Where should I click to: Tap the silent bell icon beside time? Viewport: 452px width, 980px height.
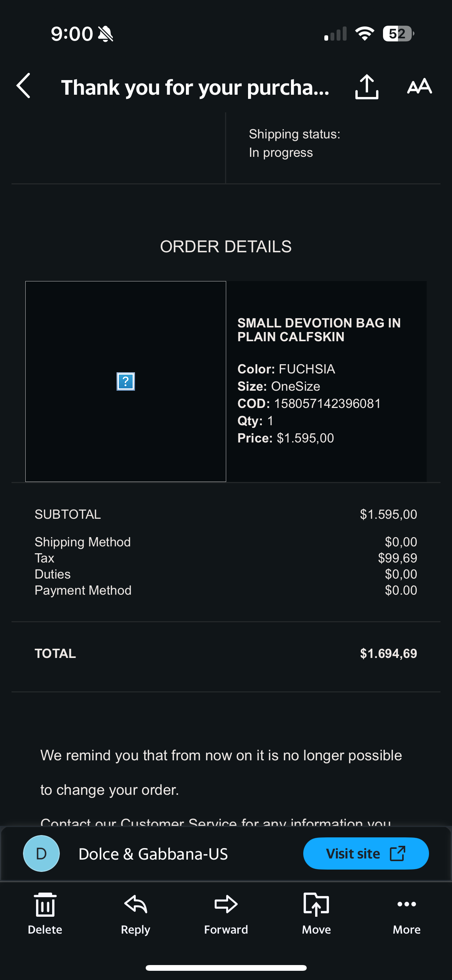click(x=105, y=34)
